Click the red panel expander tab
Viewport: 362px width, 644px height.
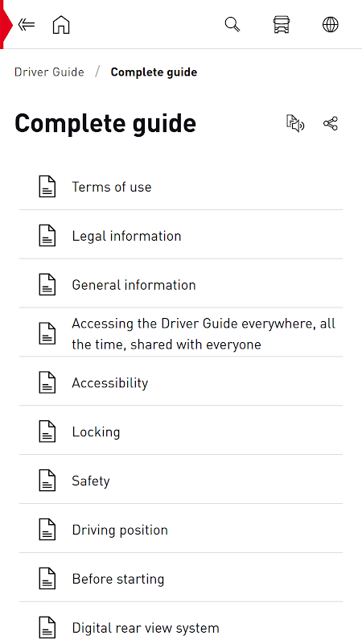pyautogui.click(x=6, y=25)
